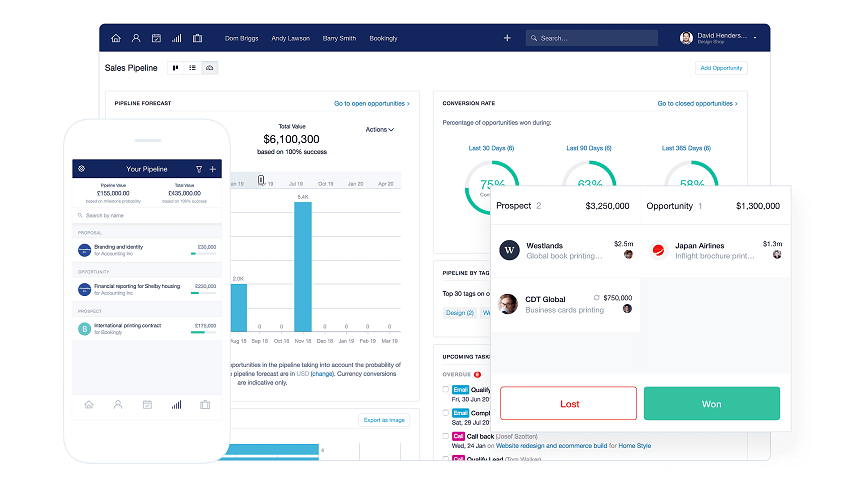Click the tall Nov 18 forecast bar
Image resolution: width=856 pixels, height=498 pixels.
pyautogui.click(x=303, y=266)
